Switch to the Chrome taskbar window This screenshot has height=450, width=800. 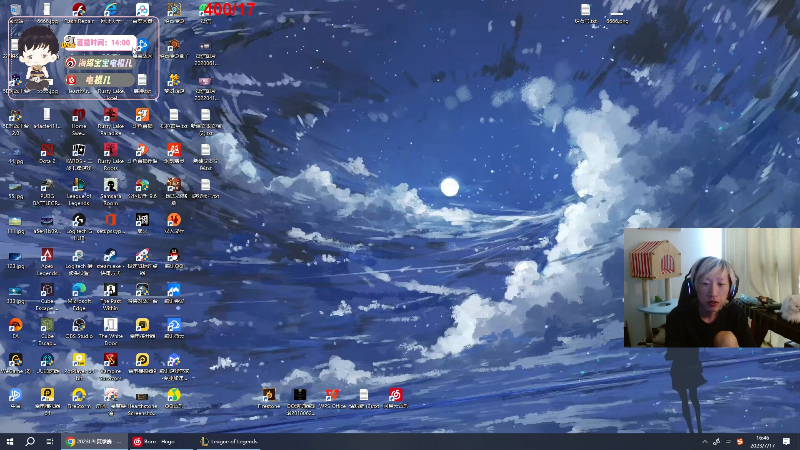point(95,441)
